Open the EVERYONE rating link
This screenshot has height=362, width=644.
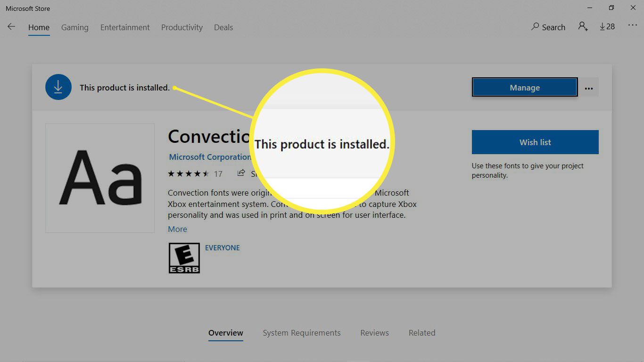(223, 247)
